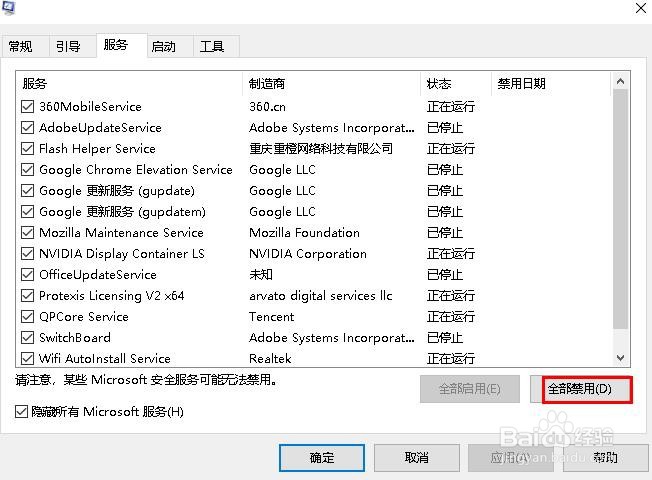Close the System Configuration window
Viewport: 652px width, 480px height.
[x=641, y=7]
